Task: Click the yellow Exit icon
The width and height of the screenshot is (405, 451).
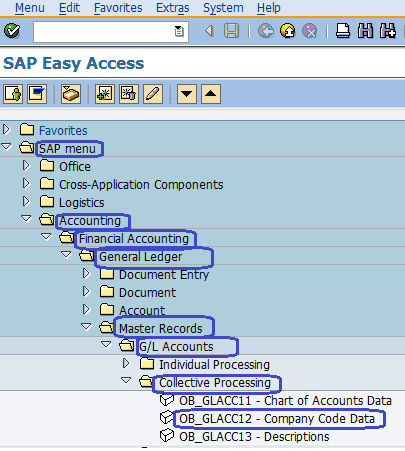Action: 287,31
